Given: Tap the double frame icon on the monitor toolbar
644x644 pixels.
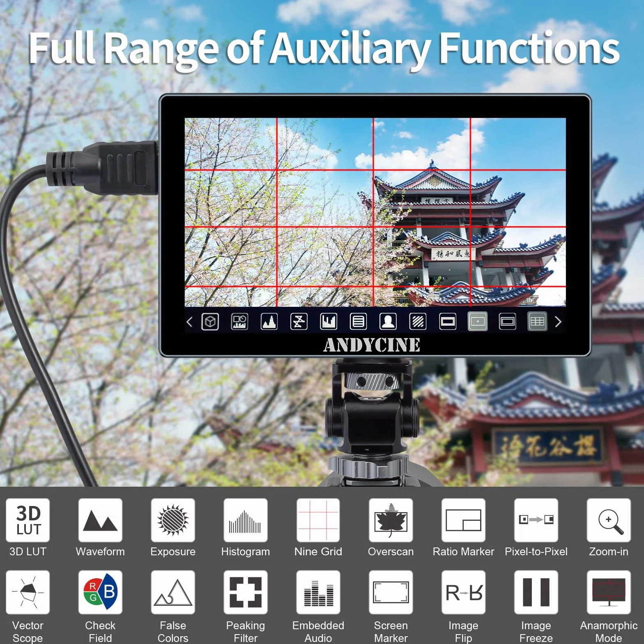Looking at the screenshot, I should (508, 322).
